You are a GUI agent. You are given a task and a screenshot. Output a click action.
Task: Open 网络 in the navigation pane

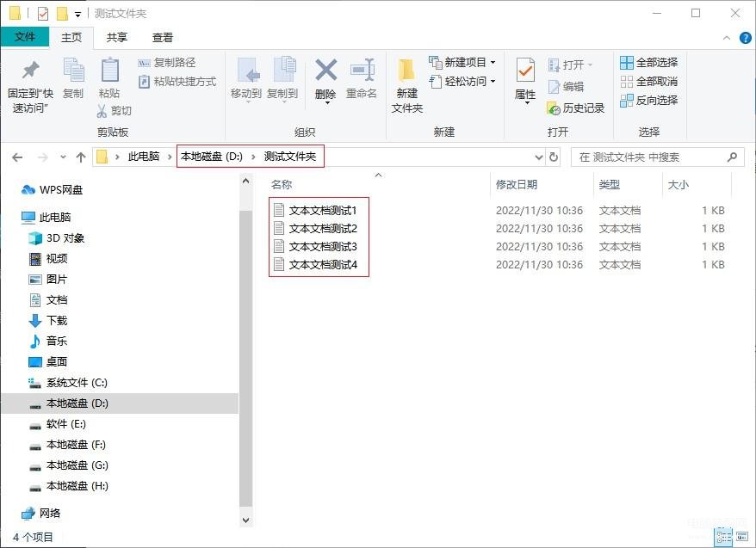[41, 514]
